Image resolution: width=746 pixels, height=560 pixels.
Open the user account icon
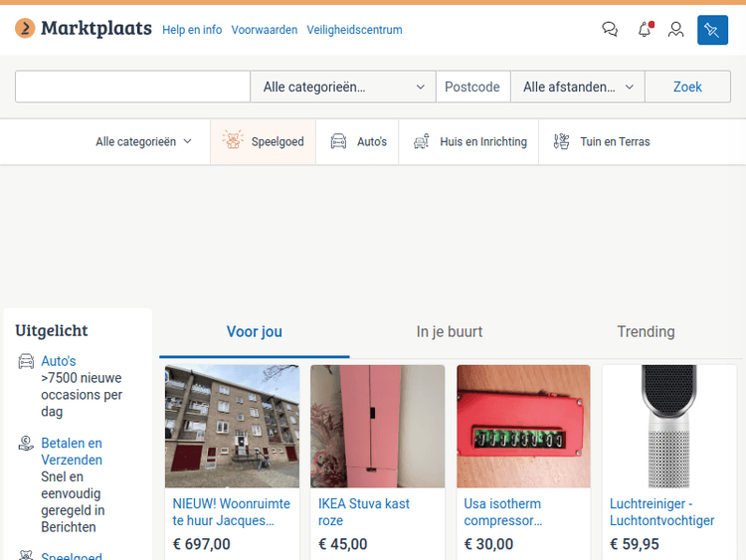coord(675,30)
